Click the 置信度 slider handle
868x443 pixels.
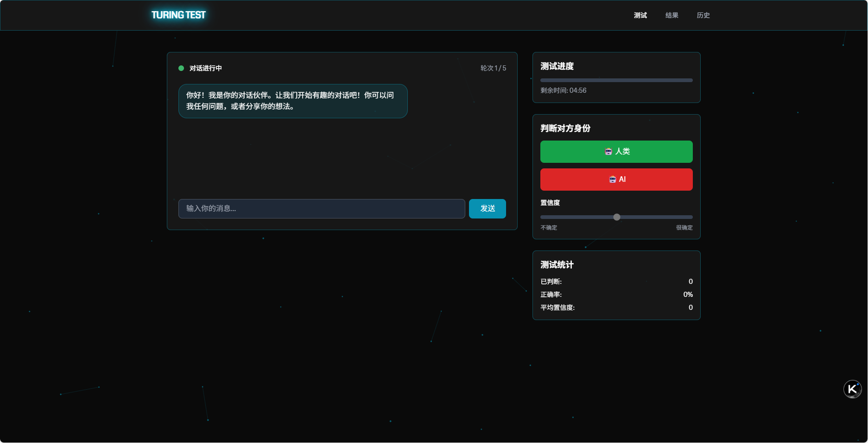616,217
